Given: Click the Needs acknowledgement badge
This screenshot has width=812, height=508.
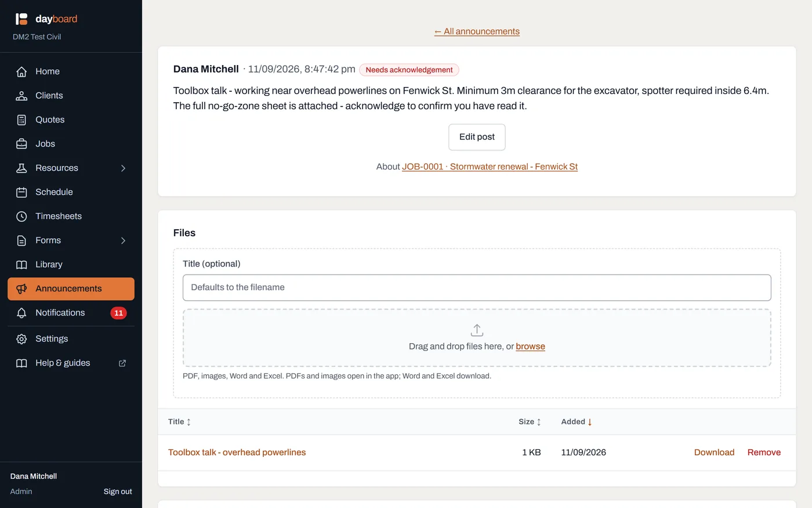Looking at the screenshot, I should click(x=409, y=70).
